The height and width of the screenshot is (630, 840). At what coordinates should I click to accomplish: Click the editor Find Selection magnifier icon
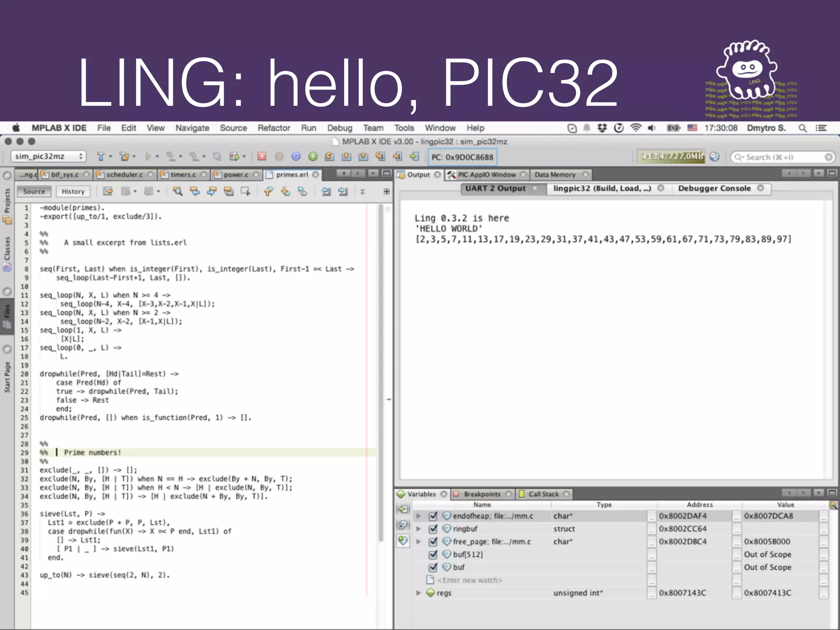coord(178,191)
